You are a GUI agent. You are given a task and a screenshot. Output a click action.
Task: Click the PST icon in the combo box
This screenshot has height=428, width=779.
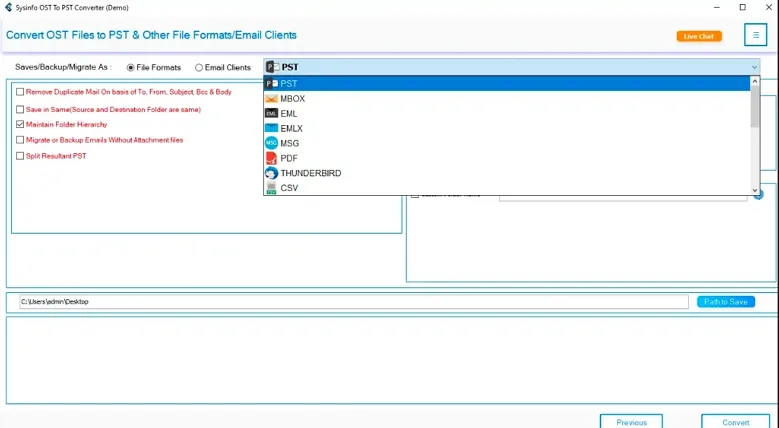point(272,67)
